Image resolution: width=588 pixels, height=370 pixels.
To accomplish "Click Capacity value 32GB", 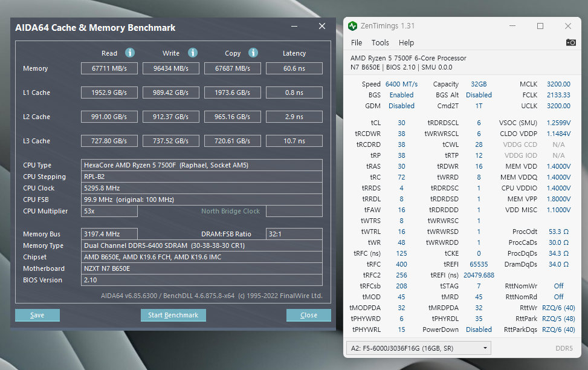I will click(x=479, y=84).
